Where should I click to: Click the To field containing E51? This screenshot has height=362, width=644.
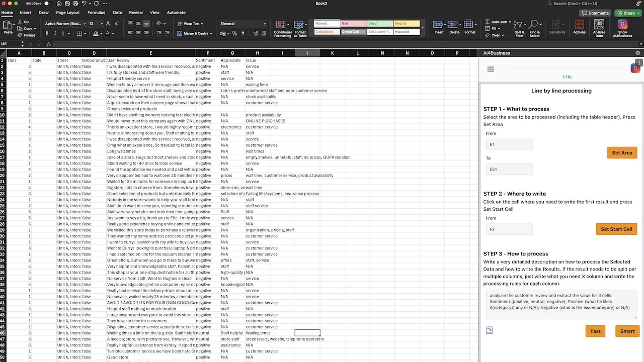click(x=509, y=169)
